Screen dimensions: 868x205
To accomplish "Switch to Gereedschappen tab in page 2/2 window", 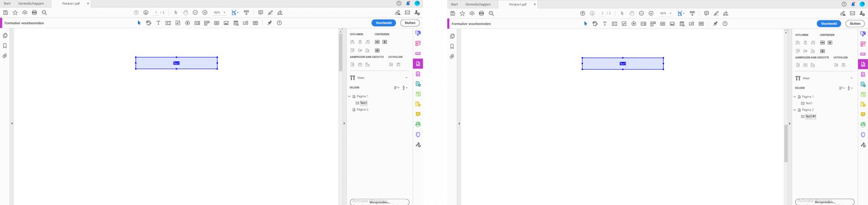I will click(x=478, y=4).
